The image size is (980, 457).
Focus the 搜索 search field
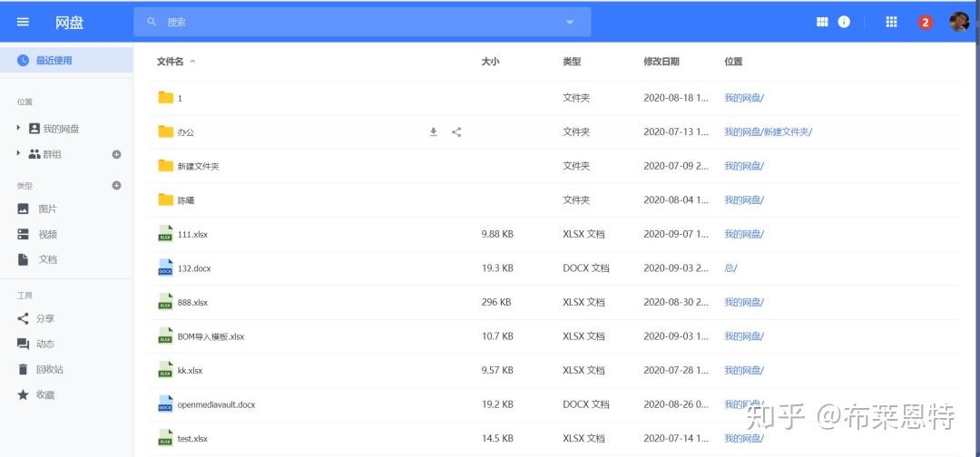coord(362,22)
